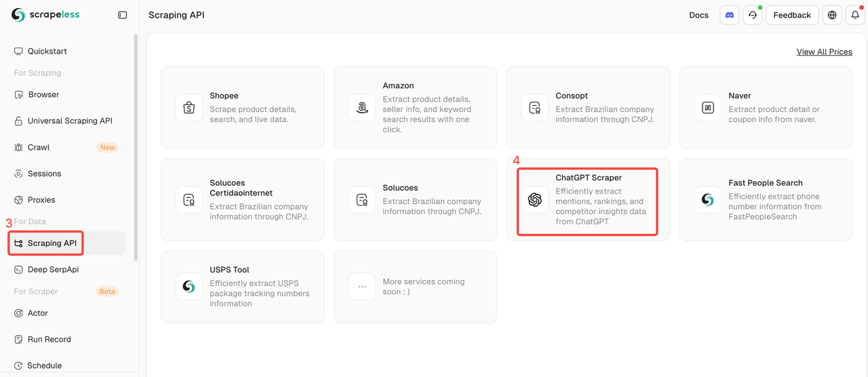
Task: Click 'More services coming soon' text
Action: (424, 287)
